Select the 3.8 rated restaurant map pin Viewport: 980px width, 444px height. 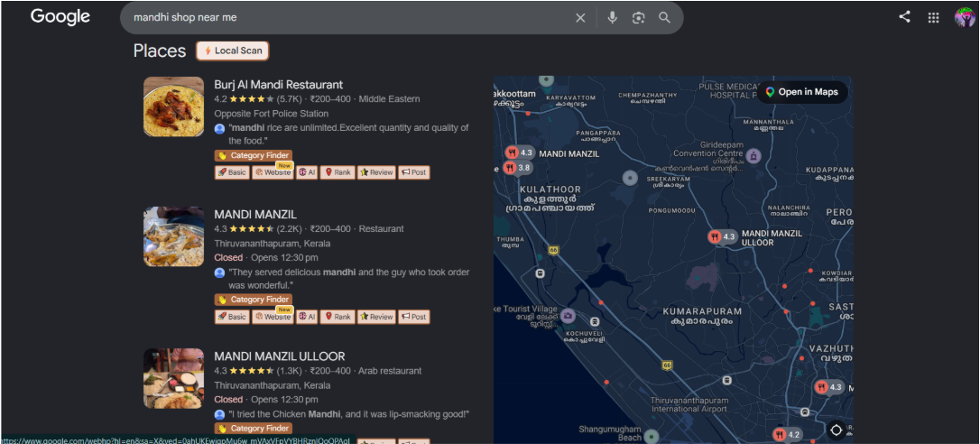click(x=517, y=168)
